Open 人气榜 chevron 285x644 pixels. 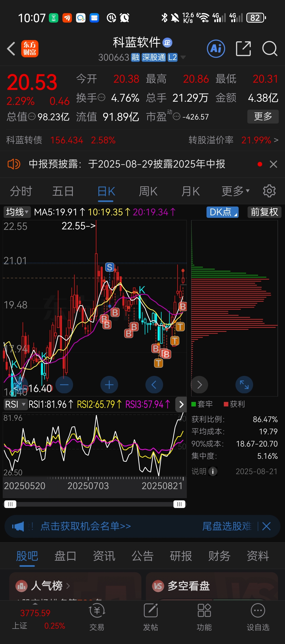pos(68,586)
